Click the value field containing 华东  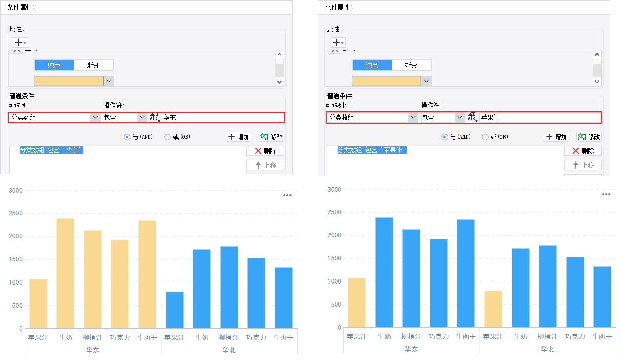coord(223,117)
